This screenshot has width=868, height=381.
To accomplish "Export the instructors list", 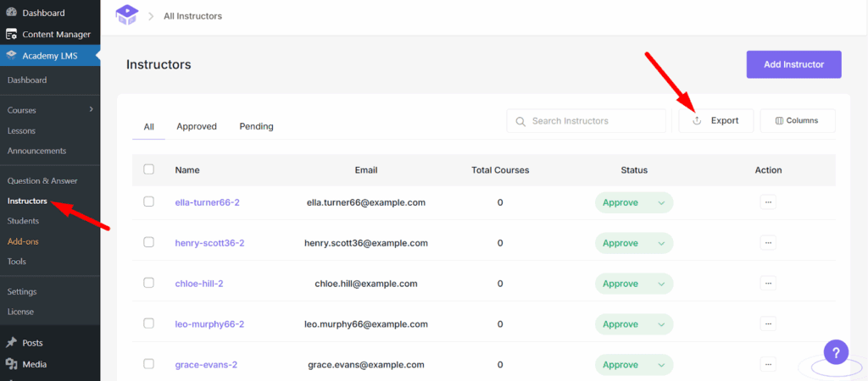I will coord(715,121).
